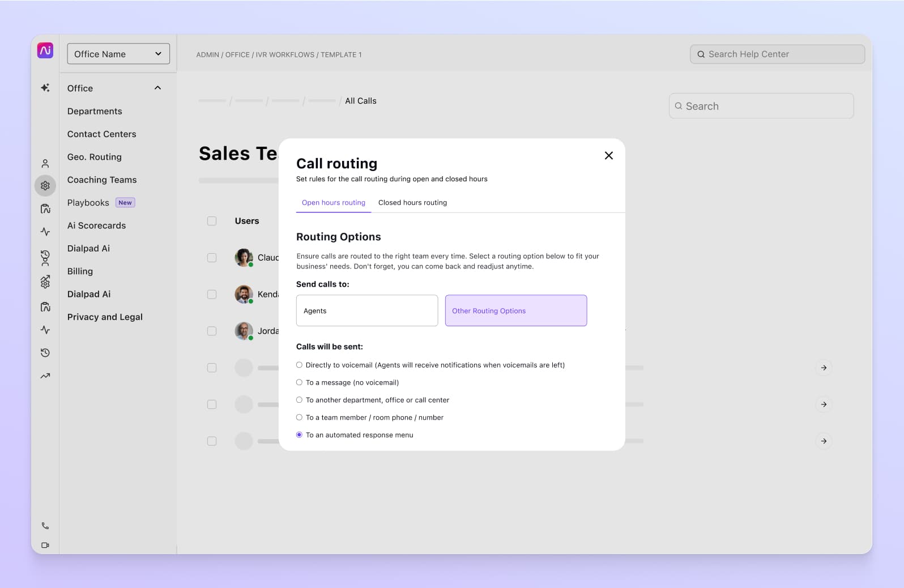Open the Office Name dropdown
904x588 pixels.
tap(118, 54)
